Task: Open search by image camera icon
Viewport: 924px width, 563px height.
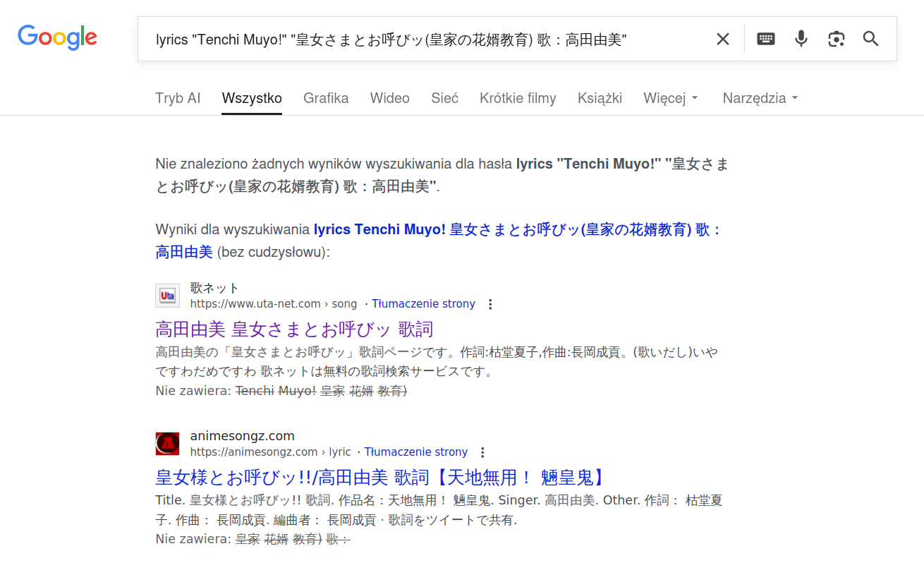Action: [836, 40]
